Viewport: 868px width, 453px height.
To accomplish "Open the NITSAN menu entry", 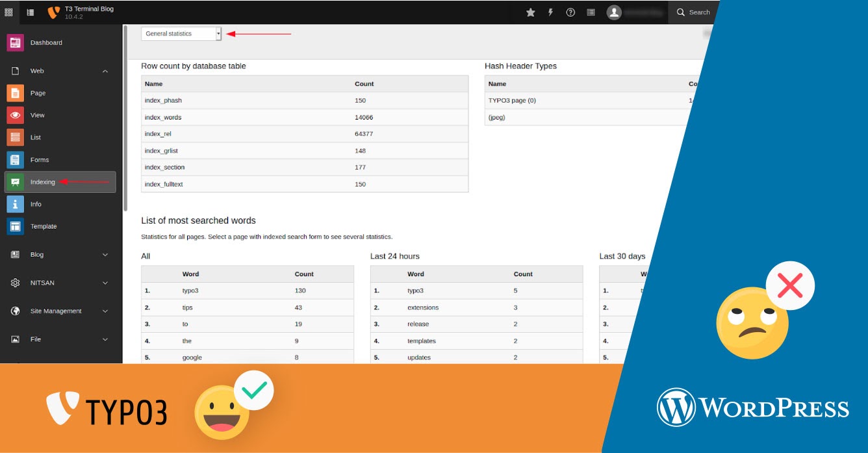I will coord(58,283).
